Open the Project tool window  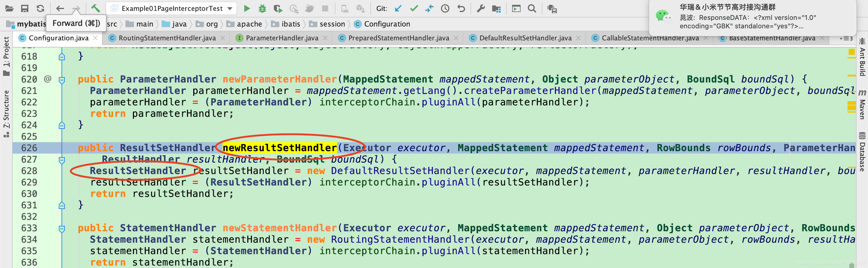point(6,56)
